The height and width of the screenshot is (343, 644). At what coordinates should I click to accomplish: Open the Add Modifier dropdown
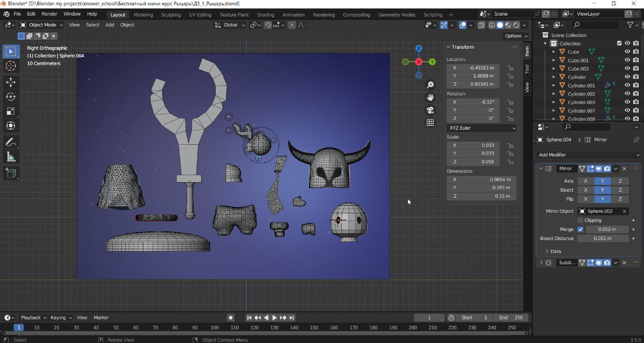tap(589, 155)
